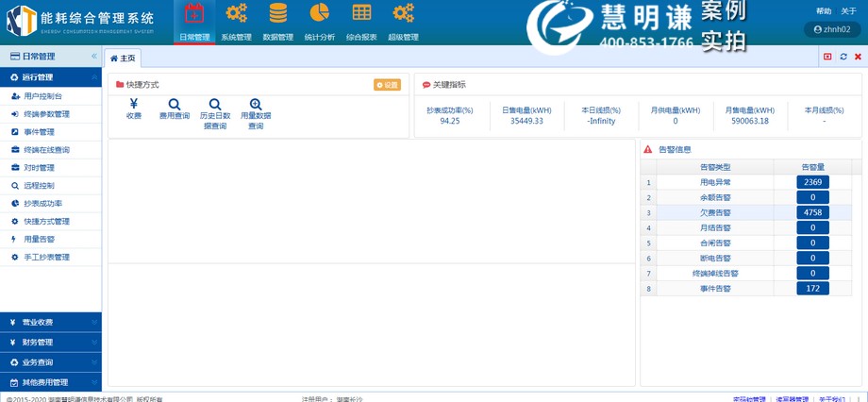Screen dimensions: 868x402
Task: Open 用户控制台 in the sidebar
Action: (43, 96)
